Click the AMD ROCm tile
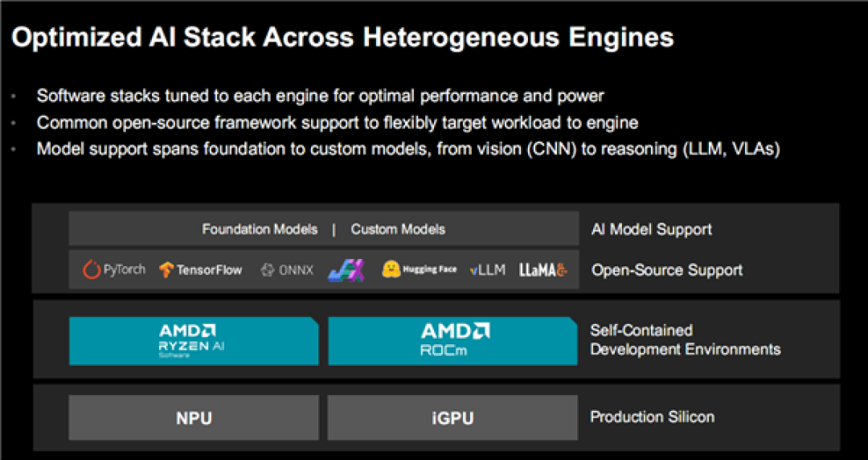This screenshot has height=460, width=868. [x=452, y=341]
